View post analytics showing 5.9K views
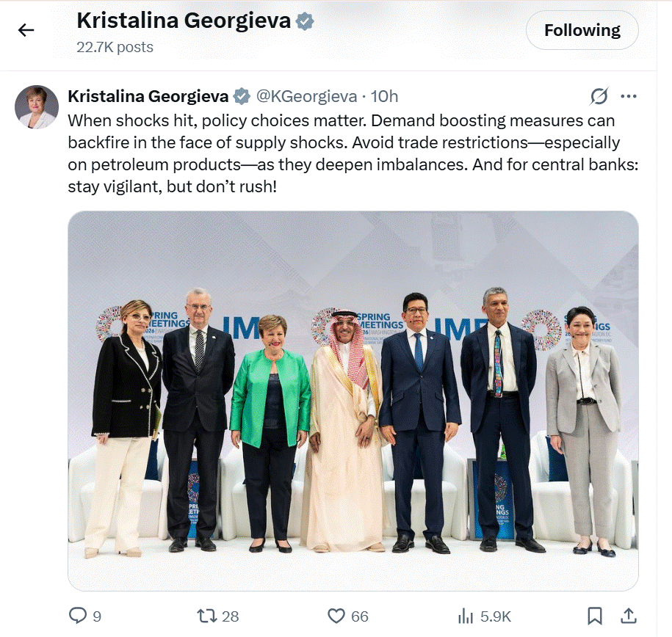 click(x=466, y=616)
